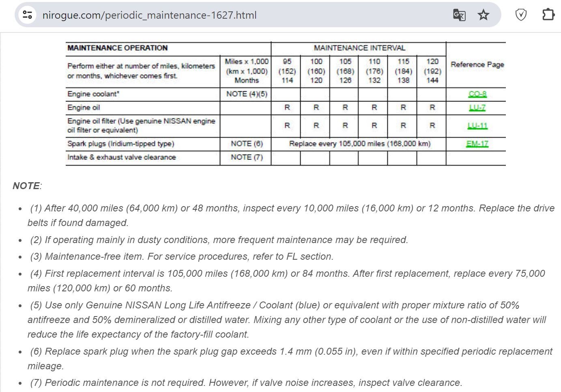Click the 'Intake & exhaust valve clearance' label
561x392 pixels.
(x=122, y=157)
